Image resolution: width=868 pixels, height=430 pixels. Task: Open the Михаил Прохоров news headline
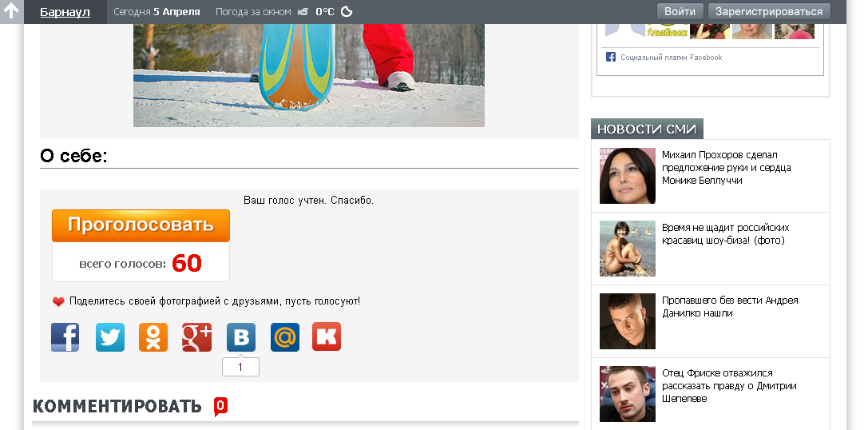727,167
